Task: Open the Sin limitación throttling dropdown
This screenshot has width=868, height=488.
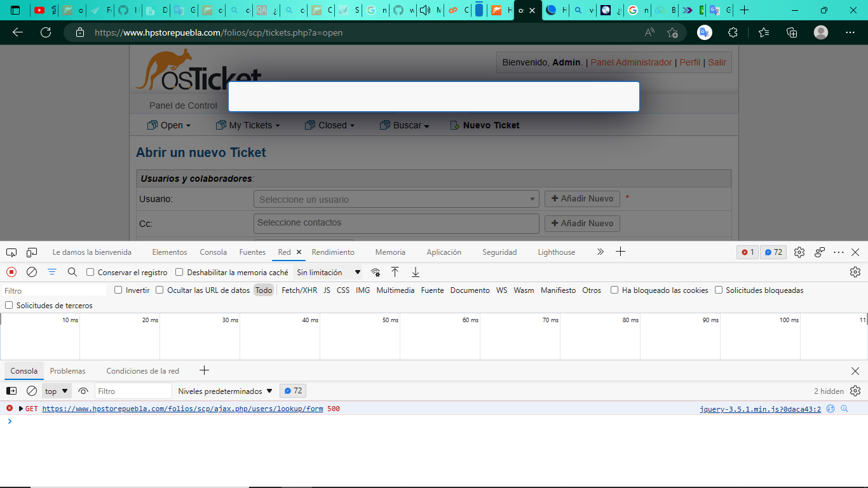Action: tap(329, 272)
